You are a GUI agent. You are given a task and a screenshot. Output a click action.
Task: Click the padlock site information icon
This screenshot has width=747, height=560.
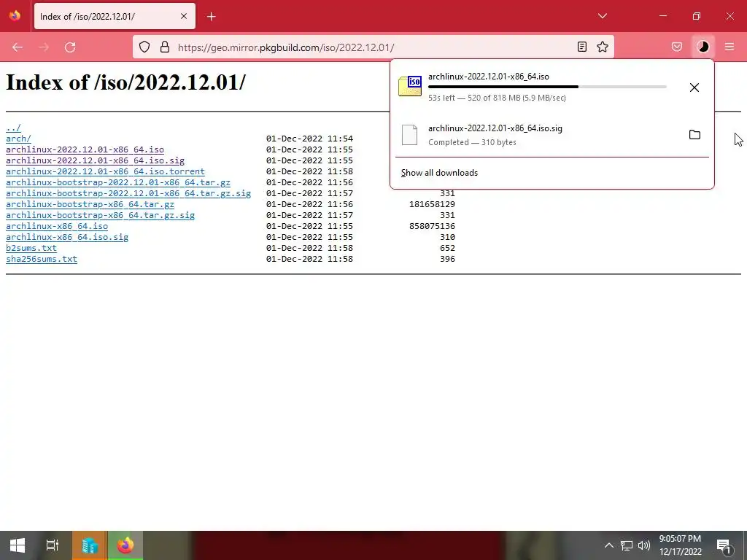point(165,47)
